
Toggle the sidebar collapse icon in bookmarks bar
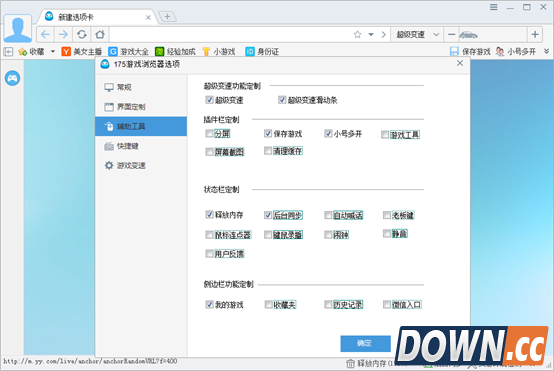(8, 52)
